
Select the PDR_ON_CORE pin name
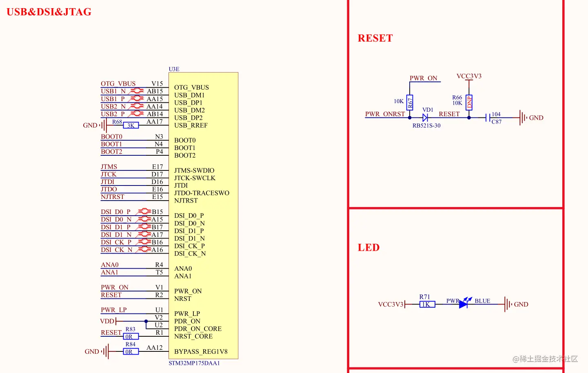click(x=198, y=329)
